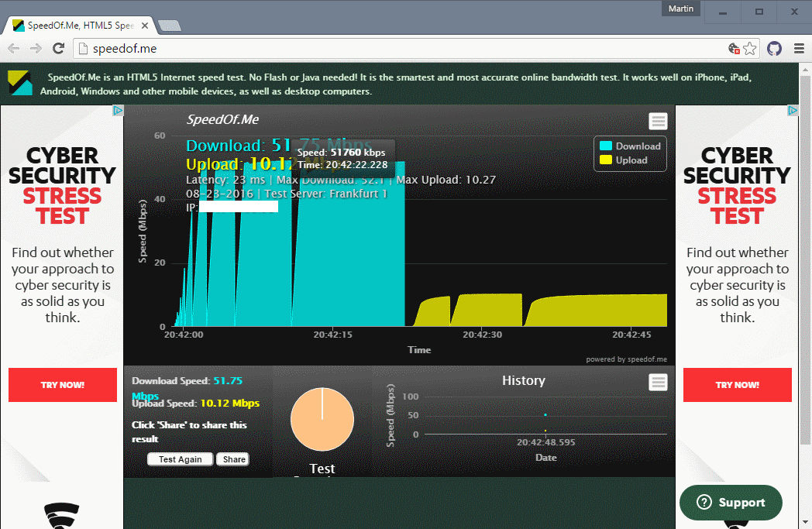Click the Max Upload: 10.27 text
This screenshot has width=812, height=529.
pos(446,180)
